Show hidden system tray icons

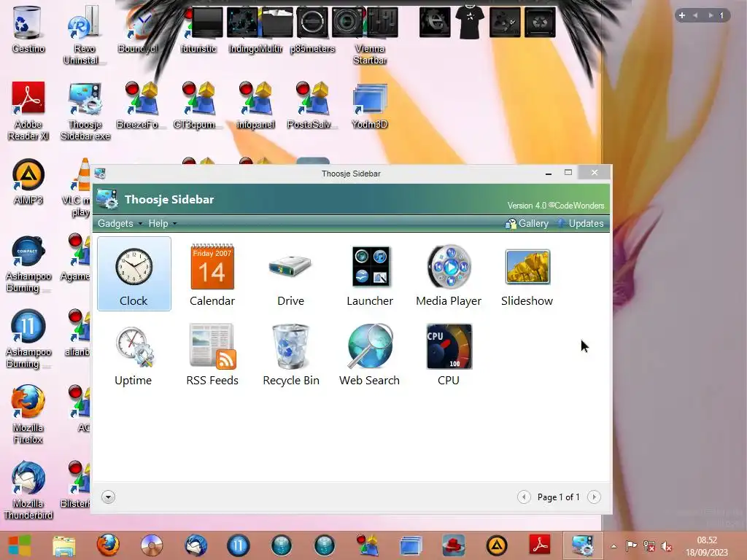click(614, 546)
